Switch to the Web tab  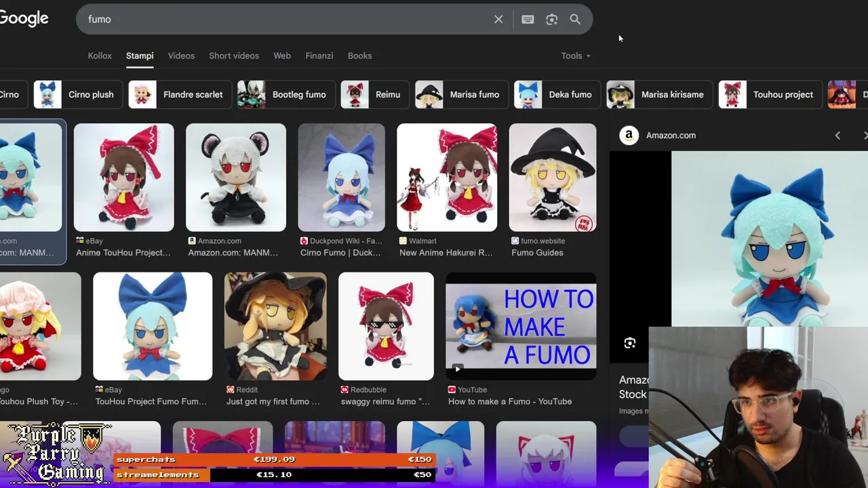point(282,56)
